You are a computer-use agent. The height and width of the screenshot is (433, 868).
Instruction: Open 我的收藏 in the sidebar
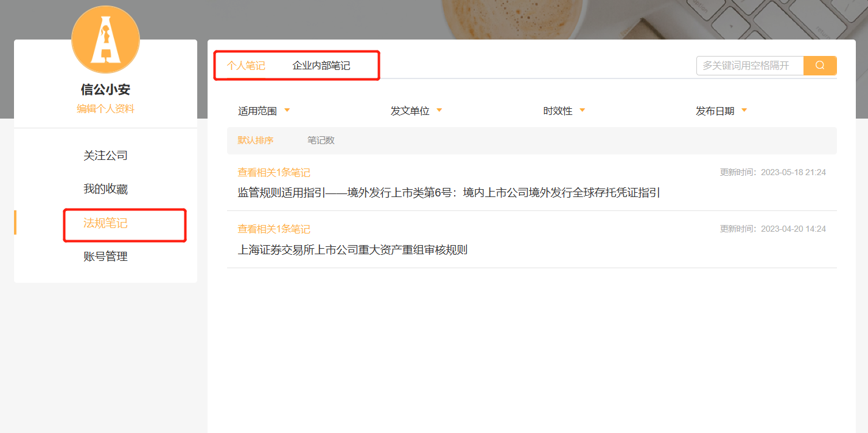coord(106,189)
